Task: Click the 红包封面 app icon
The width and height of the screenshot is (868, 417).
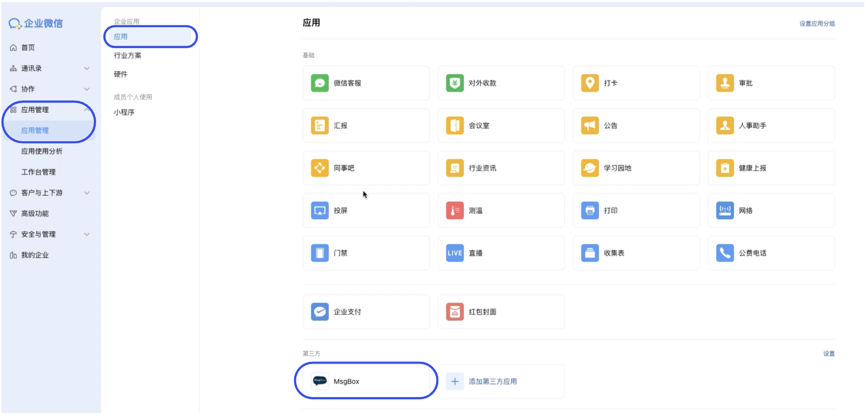Action: [501, 311]
